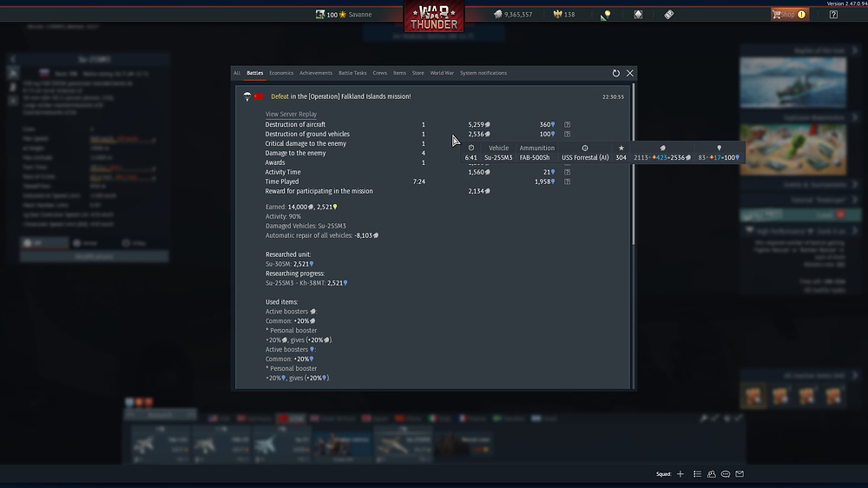Open the Golden Eagles balance 138

click(x=564, y=15)
